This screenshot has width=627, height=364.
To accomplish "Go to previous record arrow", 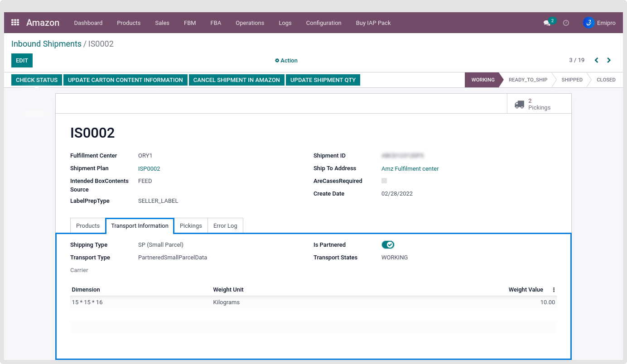I will pos(596,60).
